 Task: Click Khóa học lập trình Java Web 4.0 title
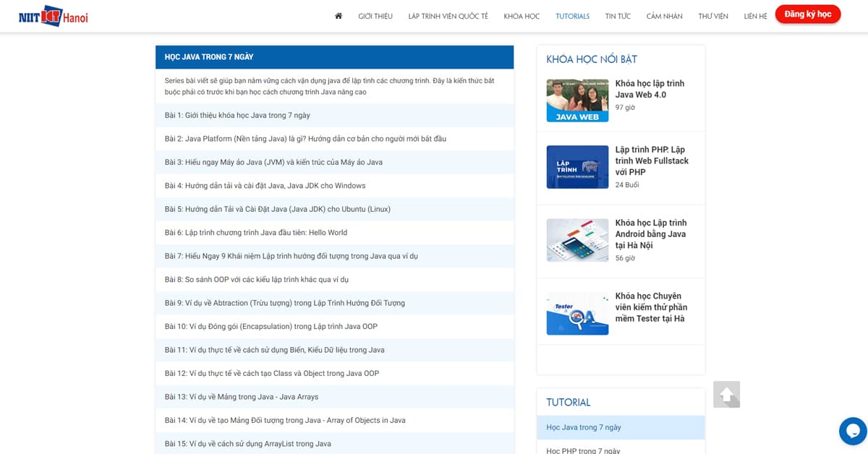click(650, 89)
